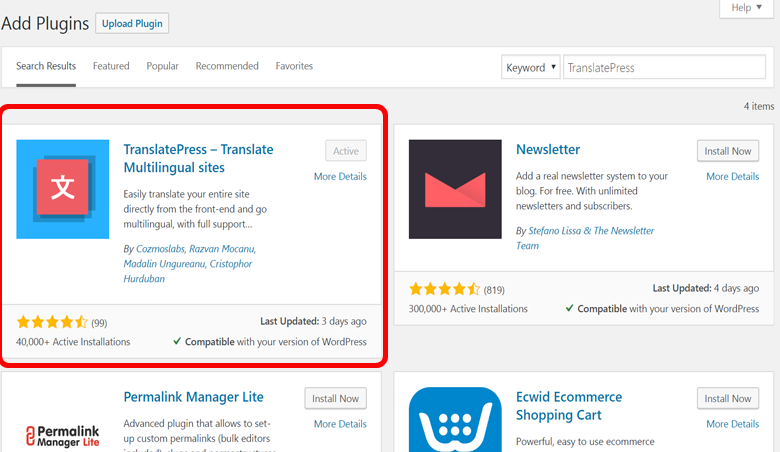Viewport: 780px width, 452px height.
Task: Click the 40,000+ Active Installations text
Action: pyautogui.click(x=73, y=342)
